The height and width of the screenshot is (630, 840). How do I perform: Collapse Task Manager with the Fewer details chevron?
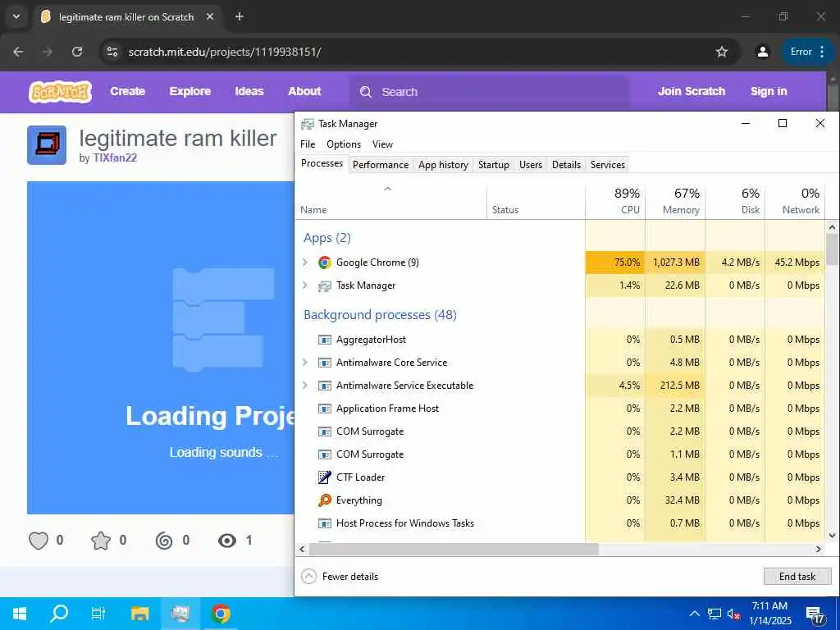pyautogui.click(x=308, y=577)
